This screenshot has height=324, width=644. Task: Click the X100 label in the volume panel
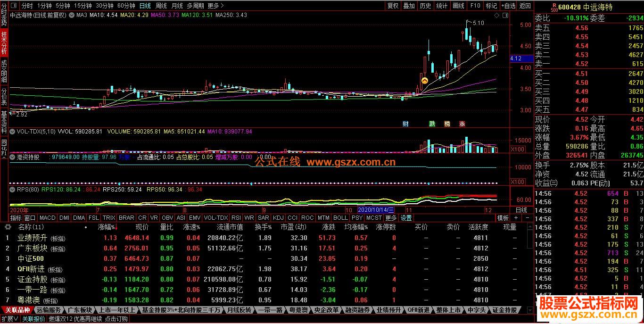tap(517, 149)
